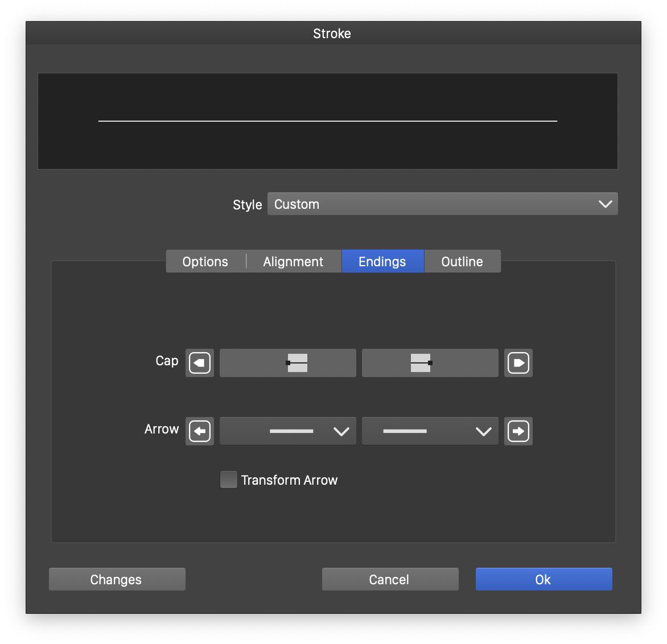667x644 pixels.
Task: Expand the start arrow style dropdown
Action: [288, 431]
